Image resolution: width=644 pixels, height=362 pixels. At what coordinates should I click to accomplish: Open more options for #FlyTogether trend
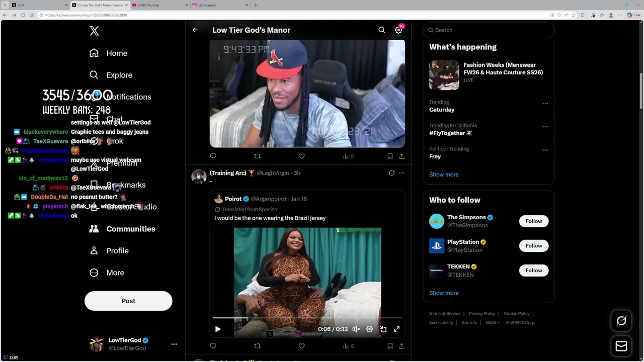[545, 127]
